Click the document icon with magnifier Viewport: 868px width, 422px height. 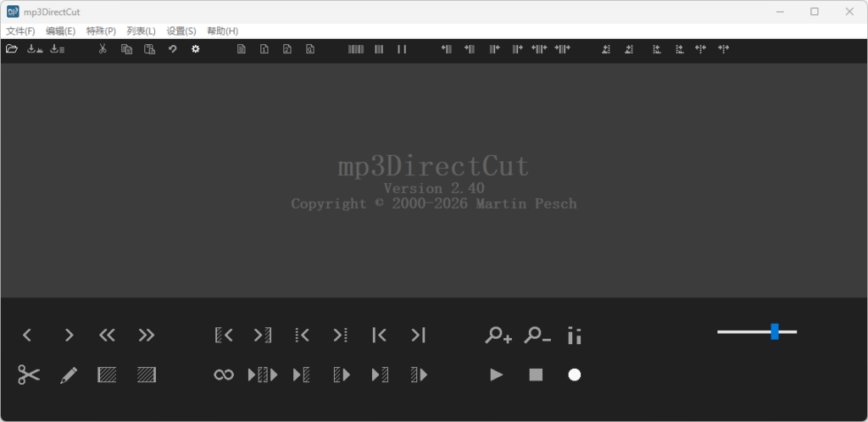pos(310,49)
